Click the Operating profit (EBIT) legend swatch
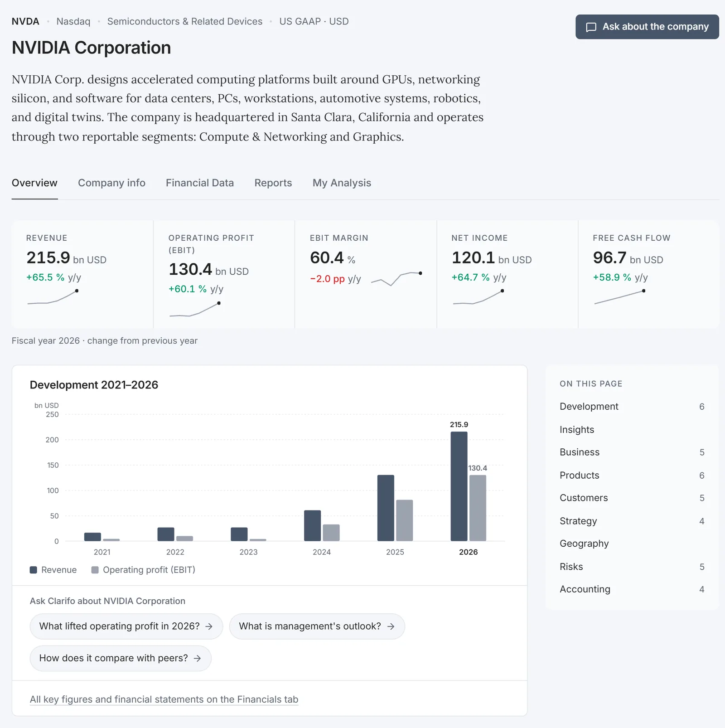Image resolution: width=725 pixels, height=728 pixels. coord(95,570)
